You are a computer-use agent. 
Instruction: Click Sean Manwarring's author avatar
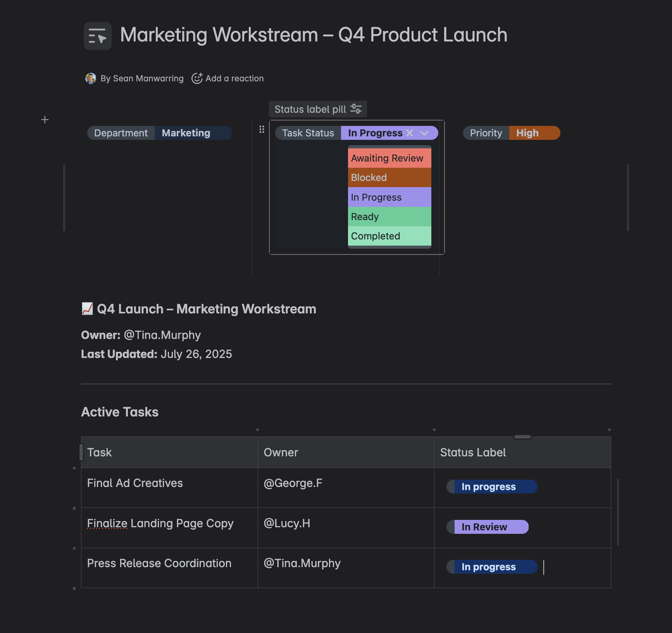coord(91,79)
